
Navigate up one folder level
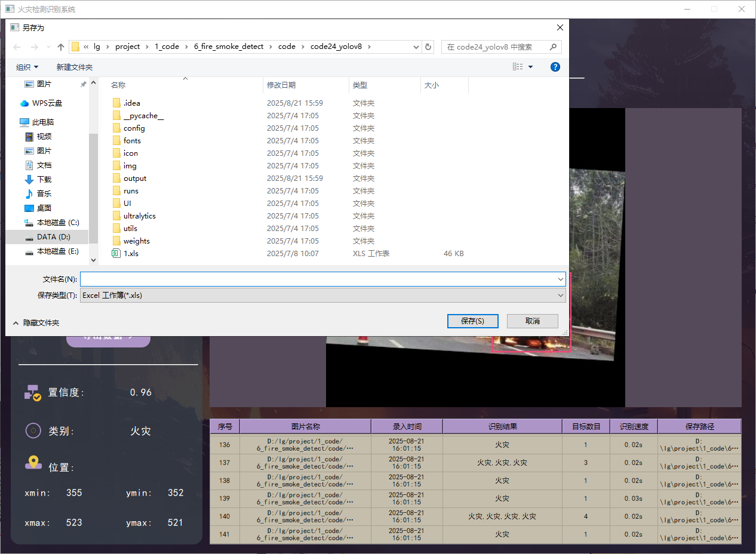click(60, 47)
